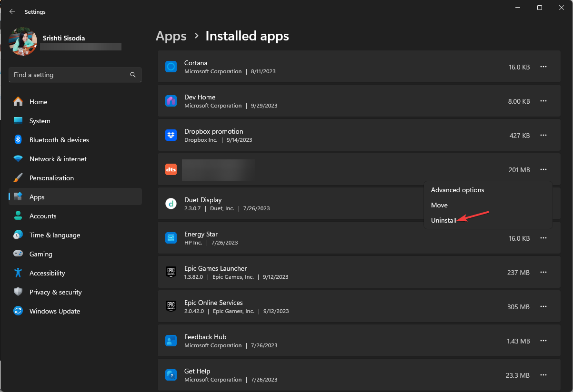Open more options for Dev Home
This screenshot has width=573, height=392.
point(543,101)
